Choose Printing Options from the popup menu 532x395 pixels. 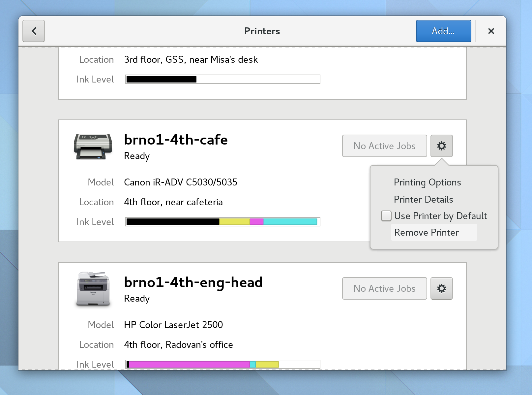pos(427,182)
